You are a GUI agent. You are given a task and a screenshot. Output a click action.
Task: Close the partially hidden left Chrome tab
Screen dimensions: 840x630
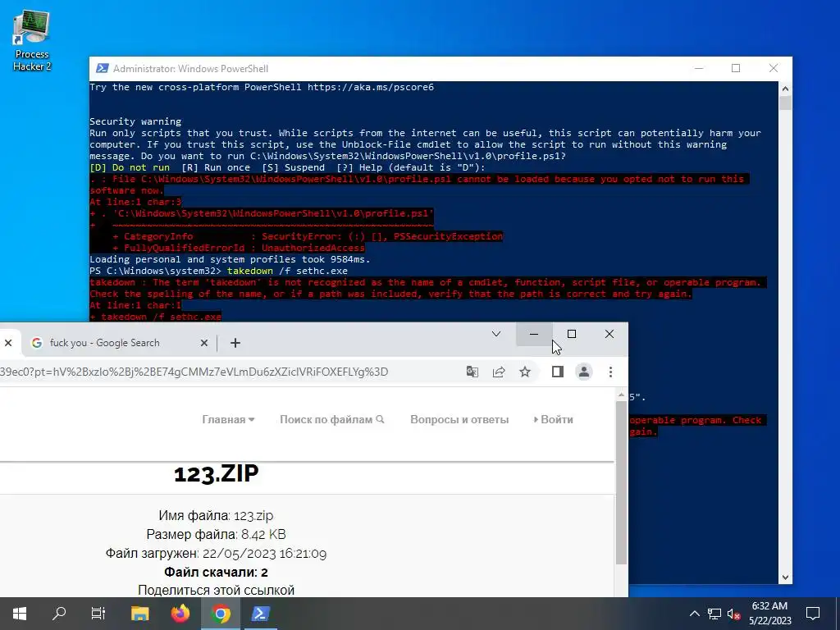pyautogui.click(x=8, y=343)
